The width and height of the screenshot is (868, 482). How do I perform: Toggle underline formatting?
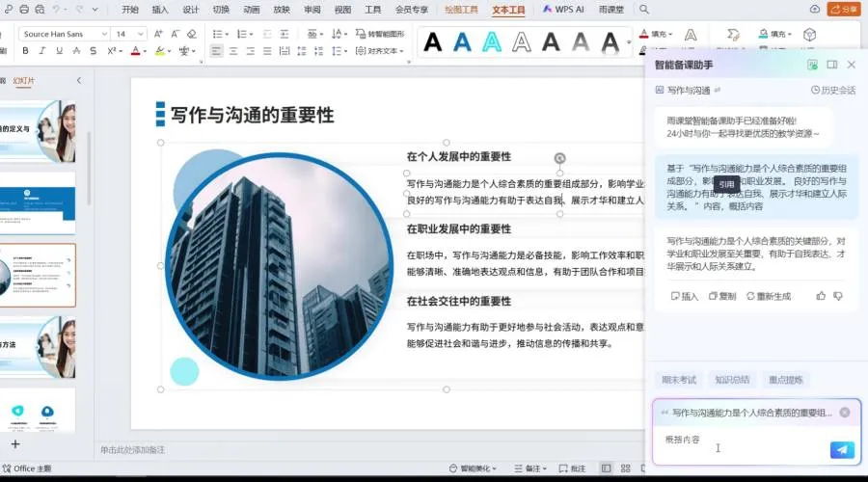point(59,51)
